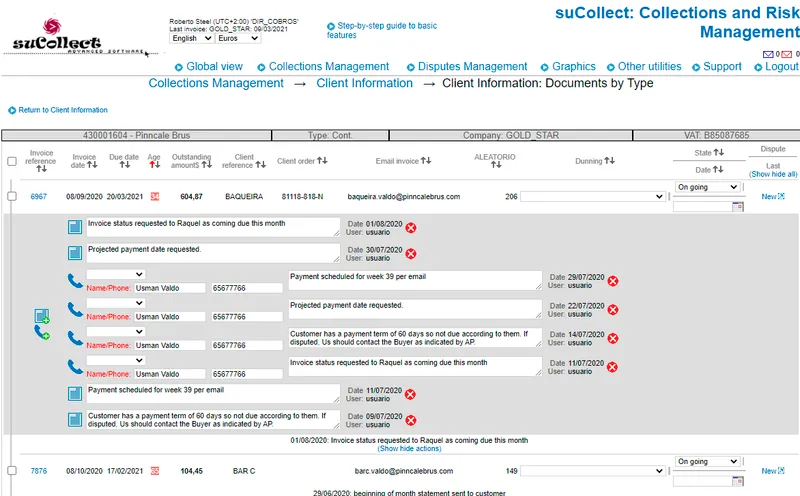This screenshot has height=496, width=800.
Task: Remove the note dated 11/07/2020
Action: 411,394
